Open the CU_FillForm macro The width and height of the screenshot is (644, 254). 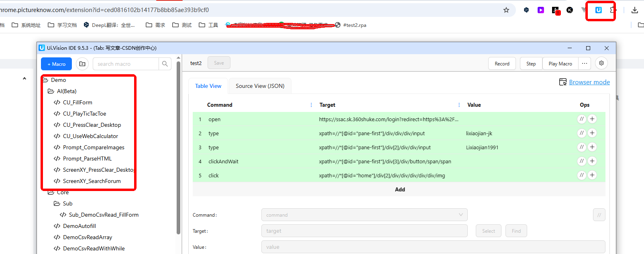click(x=73, y=102)
